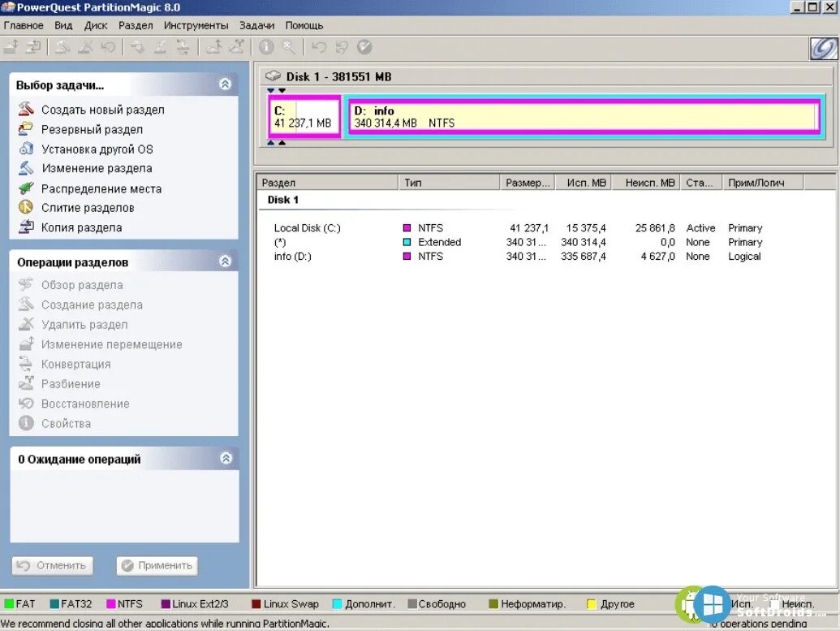This screenshot has height=631, width=840.
Task: Click the icon next to Резервный раздел
Action: pos(26,128)
